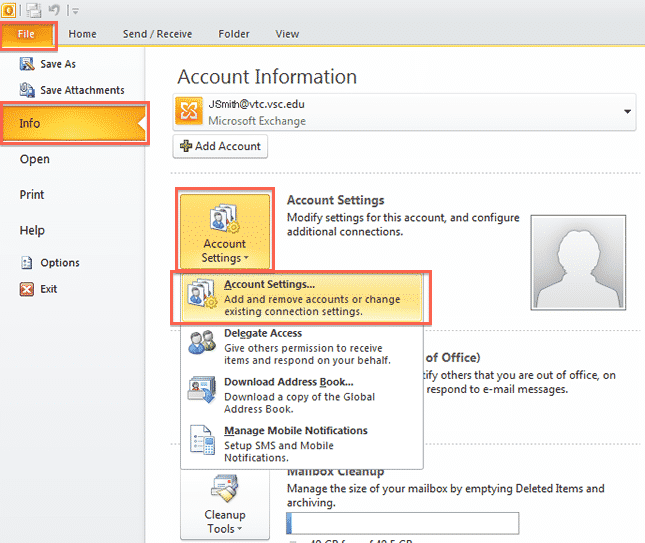Click the red Exit icon
Viewport: 645px width, 543px height.
[x=27, y=289]
